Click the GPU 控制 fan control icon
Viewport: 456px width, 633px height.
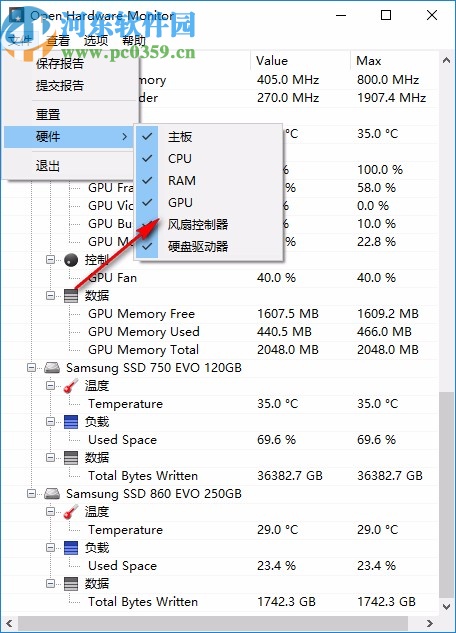(71, 260)
